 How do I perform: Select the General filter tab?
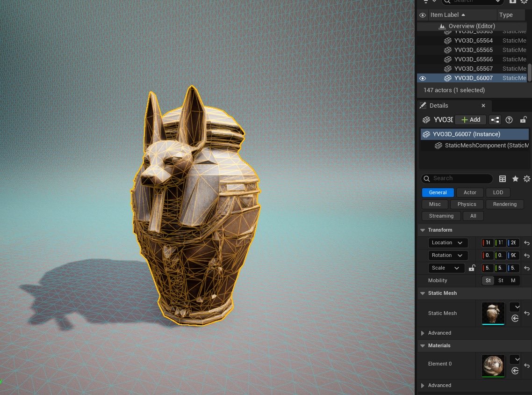pos(438,192)
